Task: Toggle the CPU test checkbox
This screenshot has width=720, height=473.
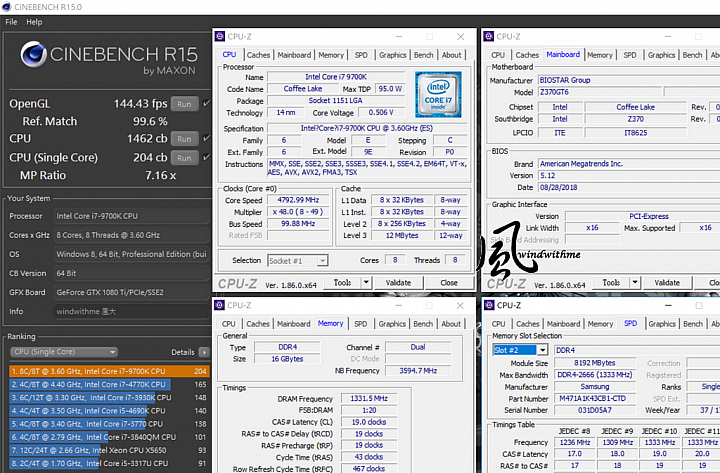Action: coord(206,138)
